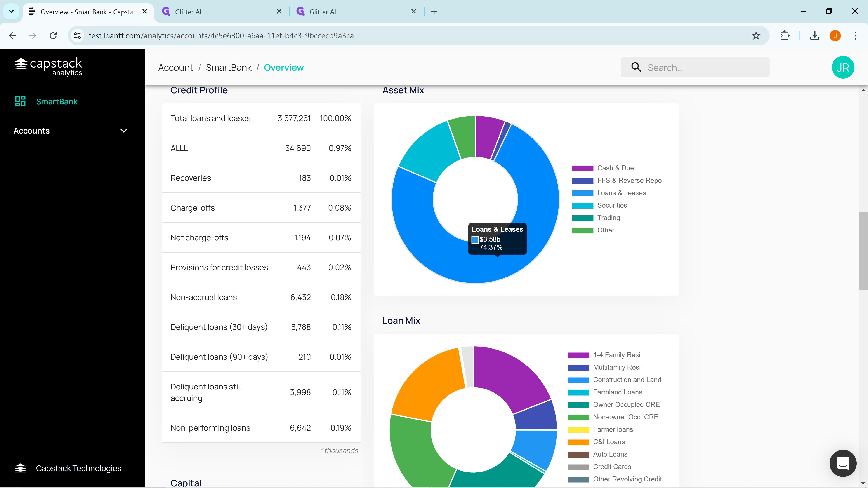
Task: Toggle Cash & Due legend in Asset Mix
Action: click(615, 168)
